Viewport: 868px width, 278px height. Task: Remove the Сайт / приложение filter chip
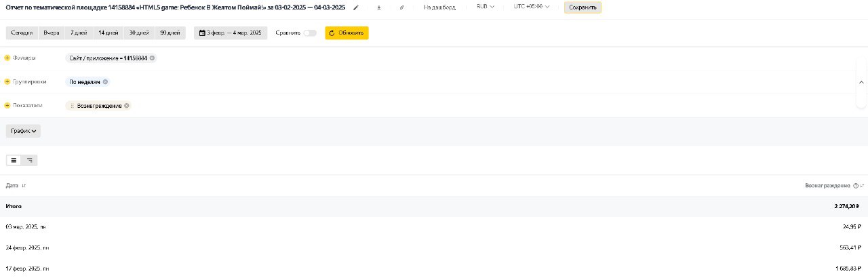[152, 58]
